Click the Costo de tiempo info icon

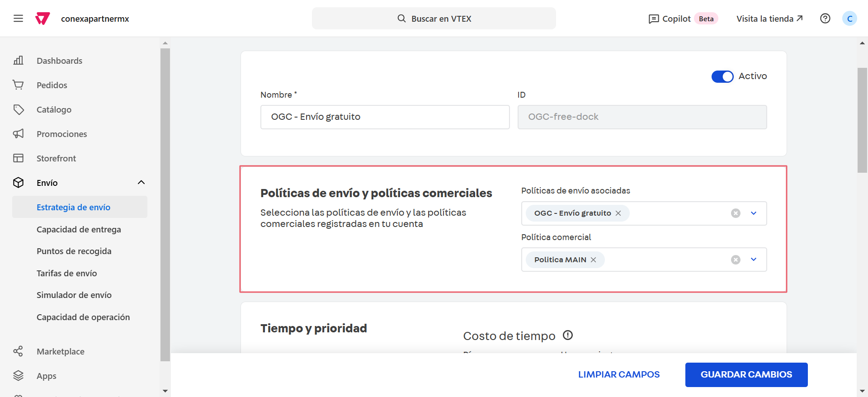(x=568, y=335)
